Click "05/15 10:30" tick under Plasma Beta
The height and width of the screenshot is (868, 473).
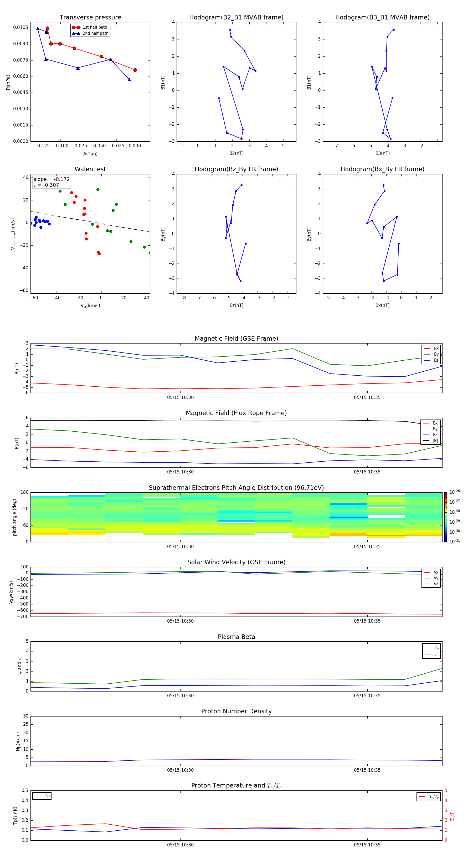click(x=180, y=696)
